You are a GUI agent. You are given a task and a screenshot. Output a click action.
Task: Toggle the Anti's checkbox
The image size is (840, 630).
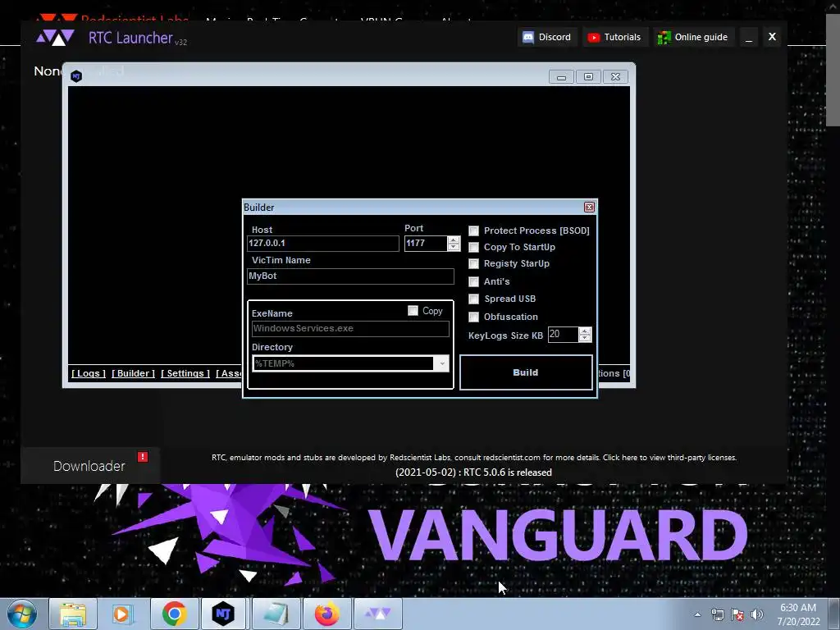coord(473,282)
